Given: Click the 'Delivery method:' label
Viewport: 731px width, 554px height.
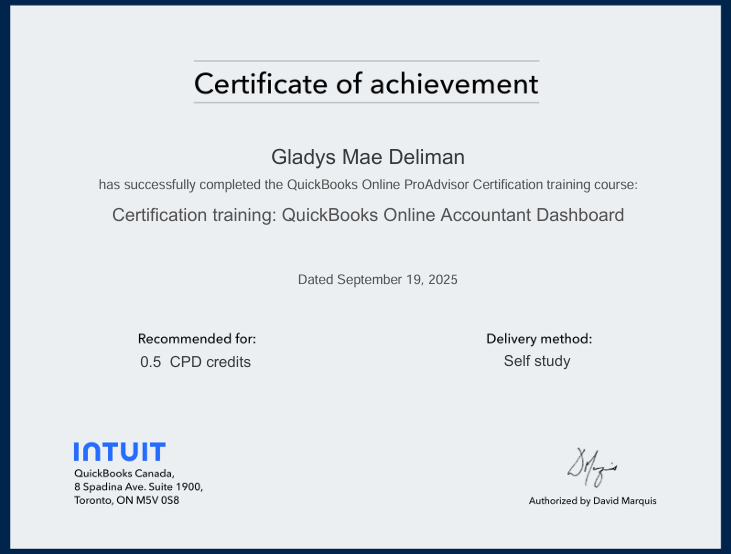Looking at the screenshot, I should point(539,339).
